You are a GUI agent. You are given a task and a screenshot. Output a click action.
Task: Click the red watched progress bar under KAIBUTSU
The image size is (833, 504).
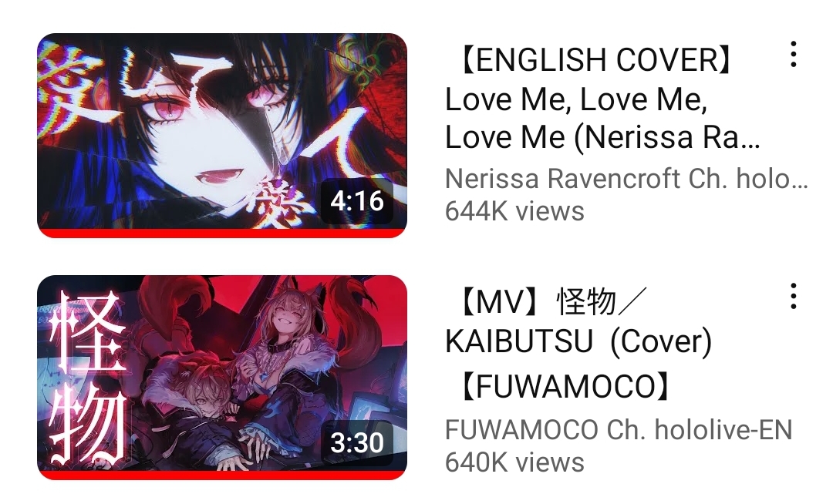pyautogui.click(x=222, y=475)
